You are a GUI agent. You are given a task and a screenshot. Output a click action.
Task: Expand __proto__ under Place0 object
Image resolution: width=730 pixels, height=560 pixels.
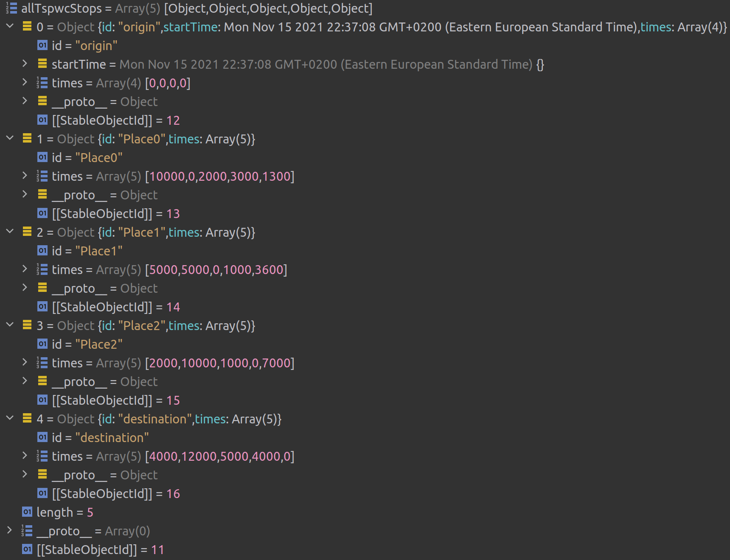(25, 194)
